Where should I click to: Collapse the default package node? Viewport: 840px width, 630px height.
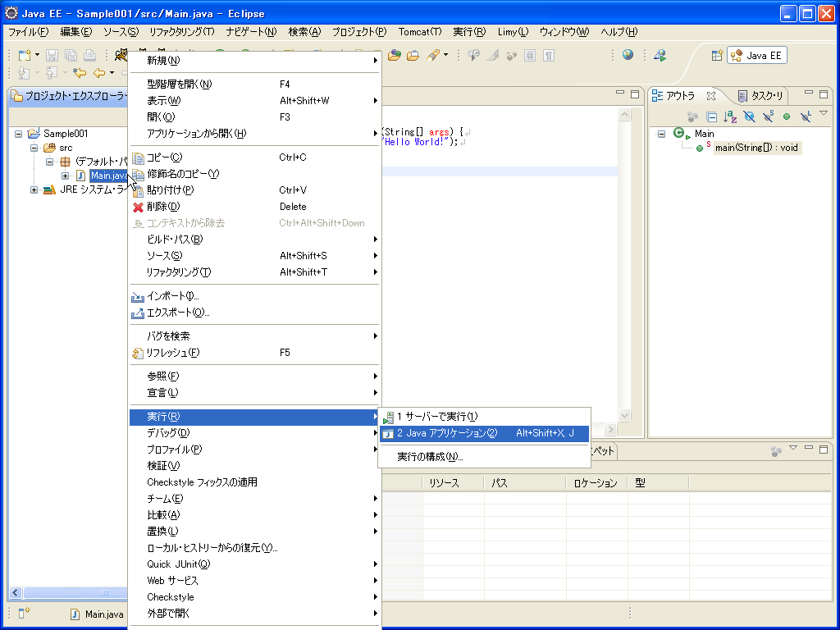49,162
